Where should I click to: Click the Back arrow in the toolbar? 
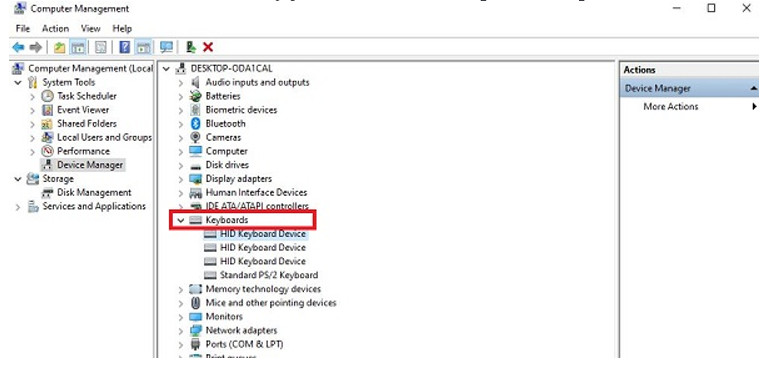18,47
